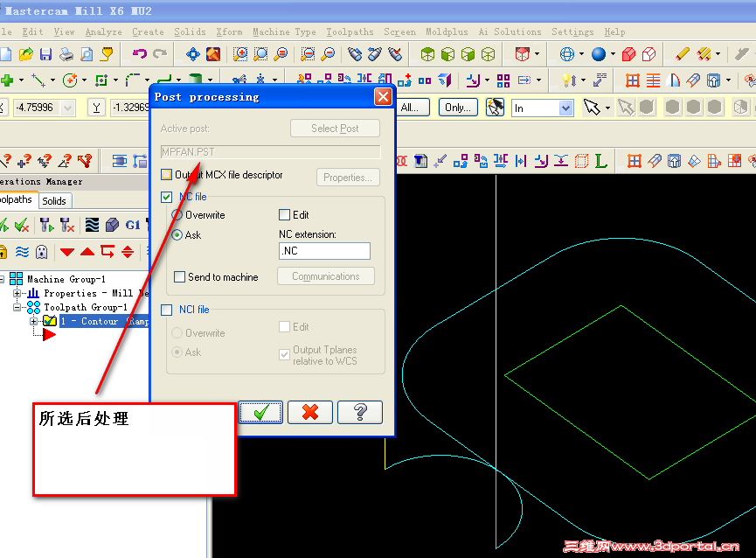Click the blue waves toggle display icon

point(22,252)
